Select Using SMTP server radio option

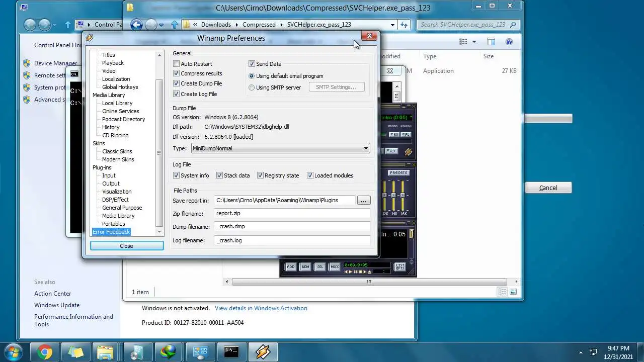coord(252,87)
